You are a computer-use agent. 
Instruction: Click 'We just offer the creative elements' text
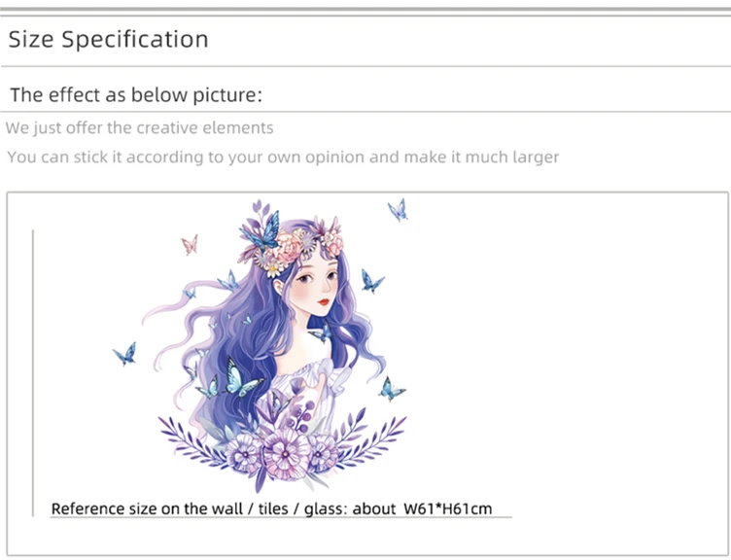[139, 127]
